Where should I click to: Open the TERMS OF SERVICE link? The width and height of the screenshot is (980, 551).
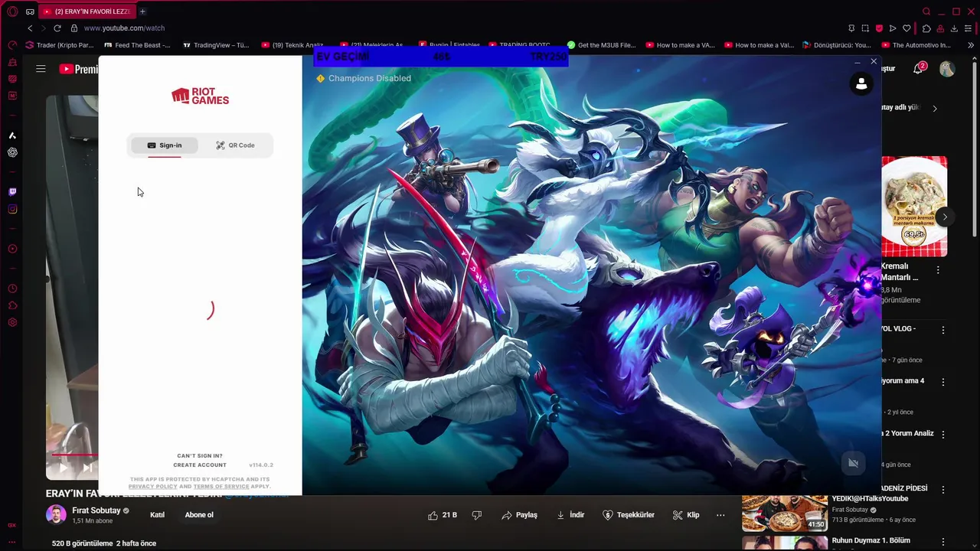(221, 487)
